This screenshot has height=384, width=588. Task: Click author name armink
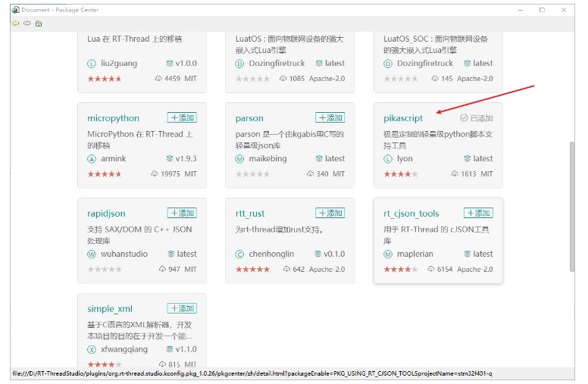(113, 158)
